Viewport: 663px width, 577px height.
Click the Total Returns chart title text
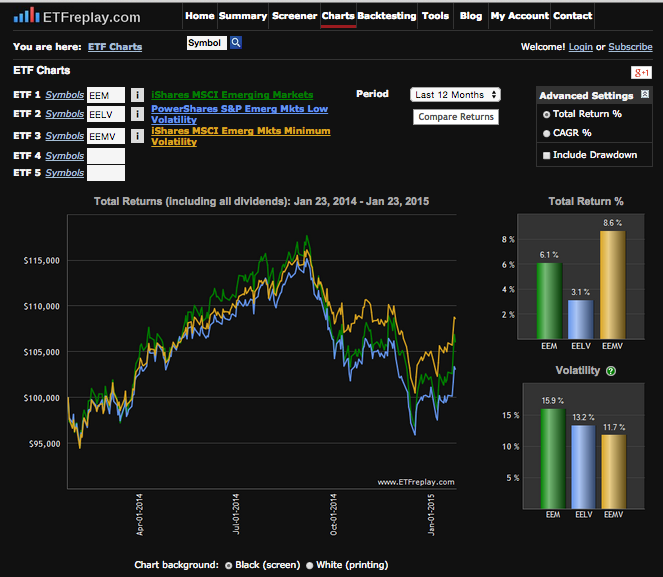(x=261, y=201)
